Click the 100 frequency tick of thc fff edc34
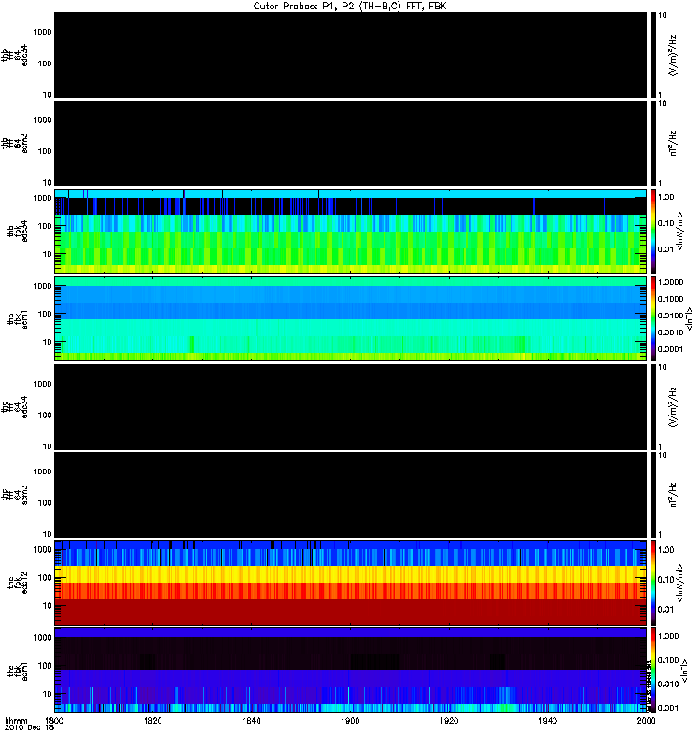 (x=45, y=416)
